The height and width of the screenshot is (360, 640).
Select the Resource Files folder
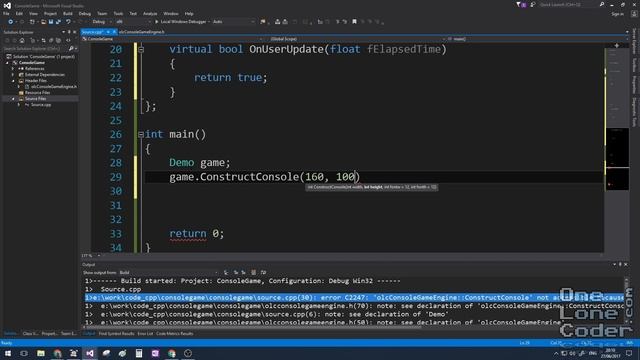(37, 93)
